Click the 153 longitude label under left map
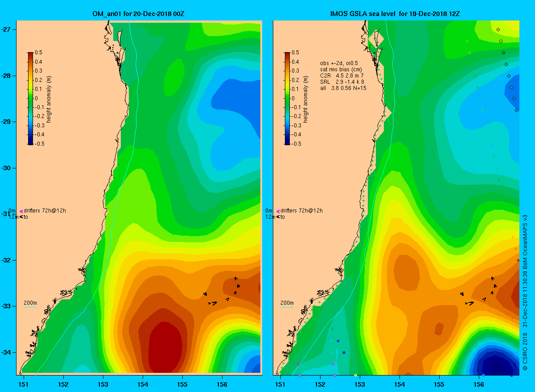Viewport: 535px width, 392px height. pyautogui.click(x=103, y=384)
